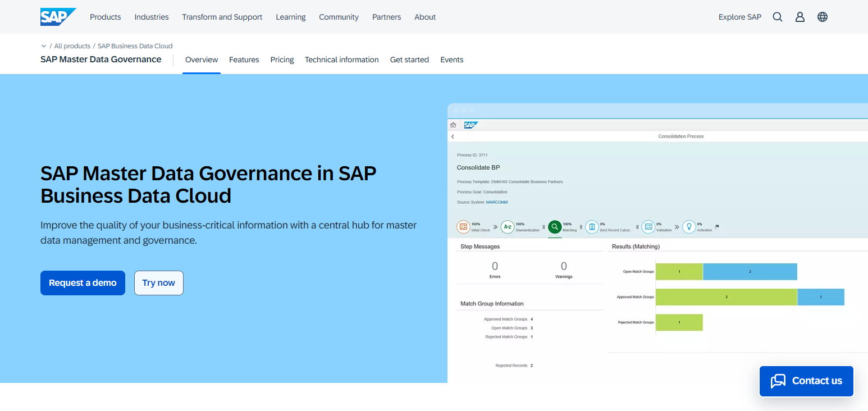Viewport: 868px width, 411px height.
Task: Open the user account profile icon
Action: tap(800, 17)
